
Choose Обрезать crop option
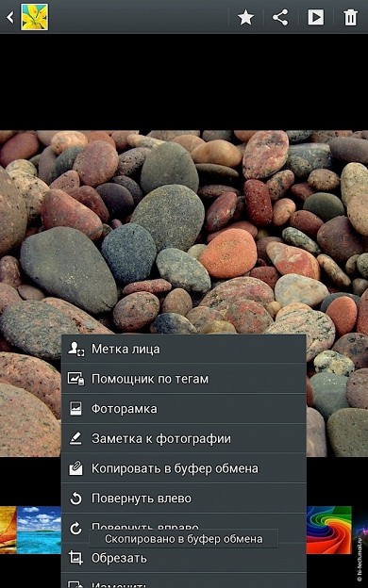click(184, 559)
